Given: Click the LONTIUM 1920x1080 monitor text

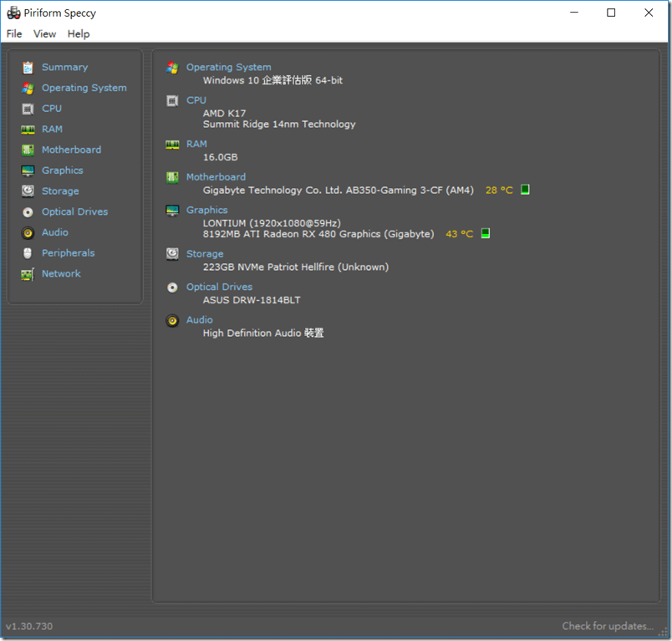Looking at the screenshot, I should [272, 223].
